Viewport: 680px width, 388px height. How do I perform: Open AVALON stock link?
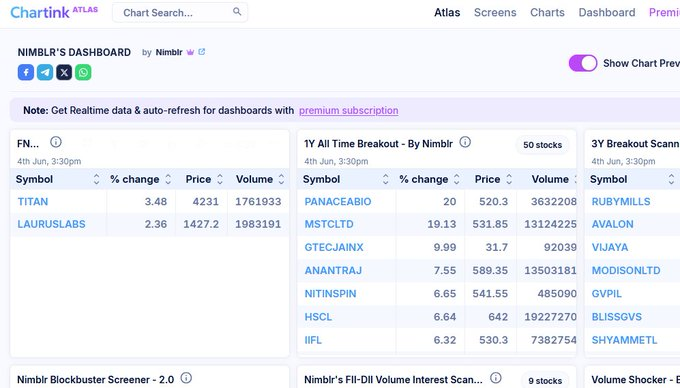[613, 224]
